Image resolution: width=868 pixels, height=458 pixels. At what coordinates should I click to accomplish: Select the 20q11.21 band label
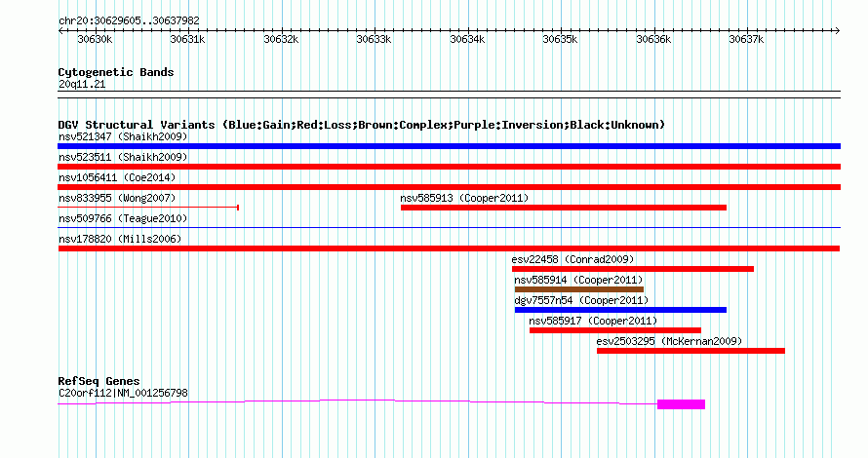[82, 84]
